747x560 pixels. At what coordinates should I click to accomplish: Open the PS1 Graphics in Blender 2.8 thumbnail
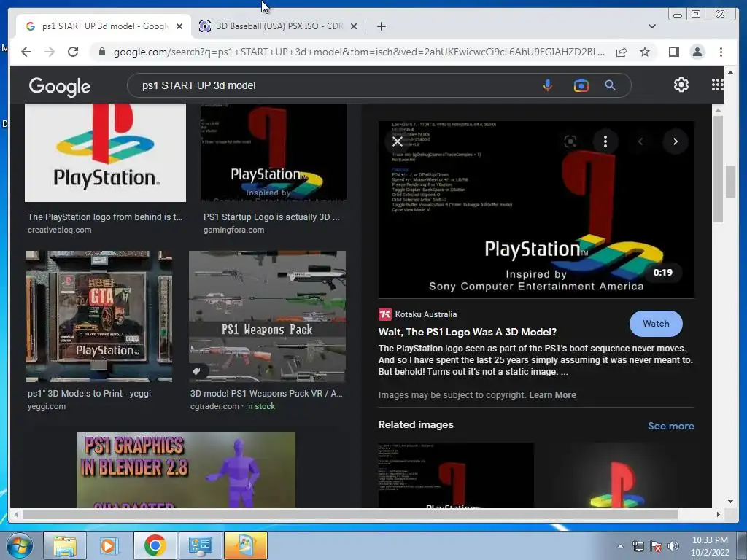coord(186,470)
